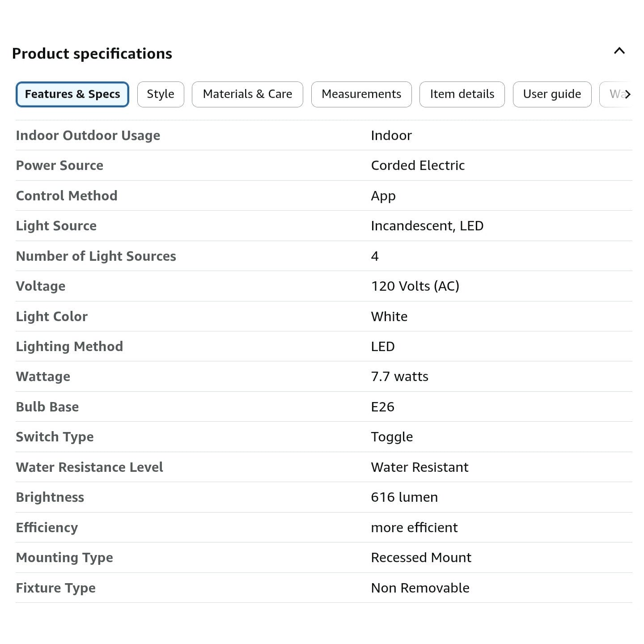Click the Recessed Mount value
This screenshot has height=644, width=644.
click(421, 558)
